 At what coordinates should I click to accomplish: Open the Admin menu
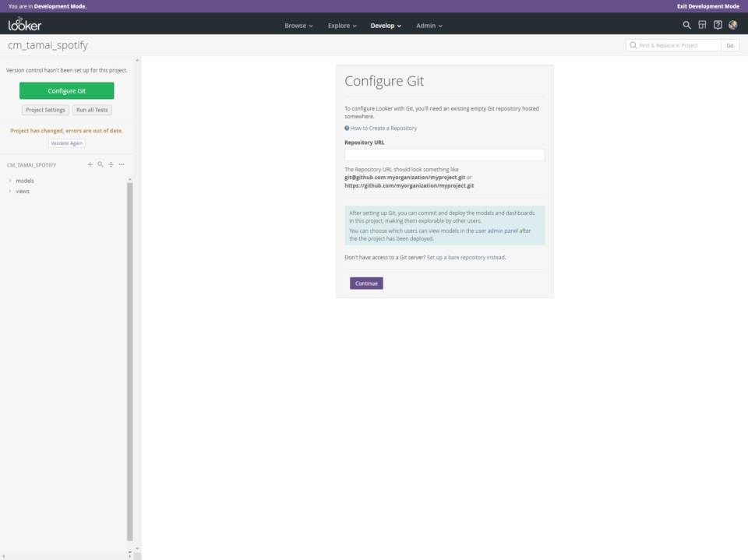click(429, 25)
